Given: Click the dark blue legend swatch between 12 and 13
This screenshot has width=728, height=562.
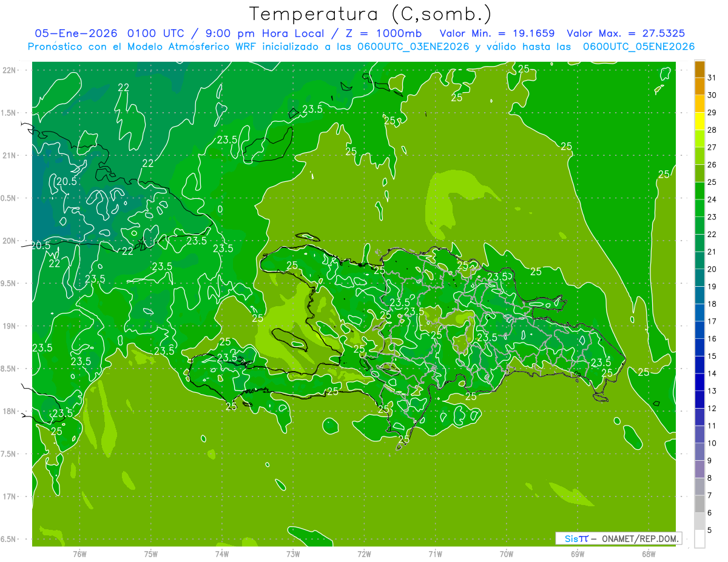Looking at the screenshot, I should pyautogui.click(x=699, y=400).
